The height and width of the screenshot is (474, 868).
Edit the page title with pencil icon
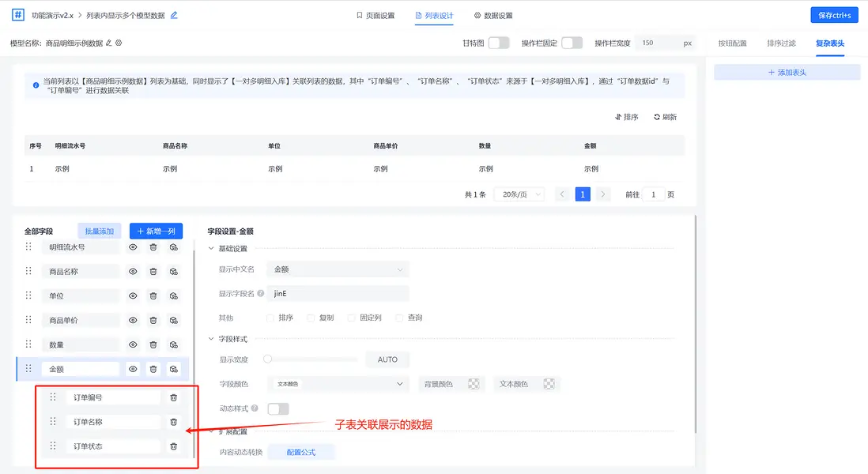point(174,15)
